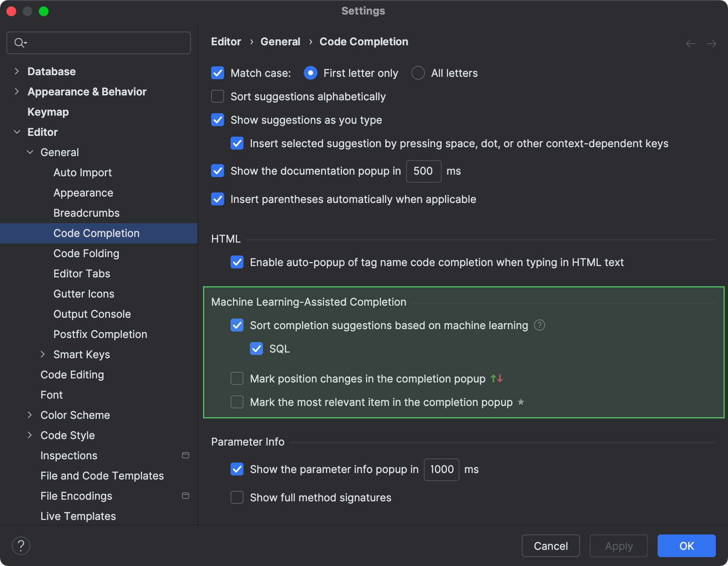
Task: Open the General breadcrumb page
Action: 280,41
